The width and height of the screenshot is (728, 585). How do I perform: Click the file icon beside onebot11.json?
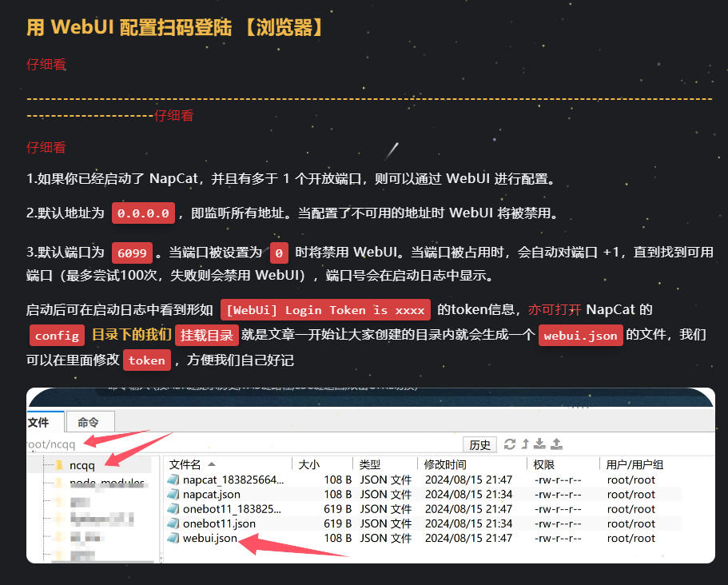tap(173, 523)
